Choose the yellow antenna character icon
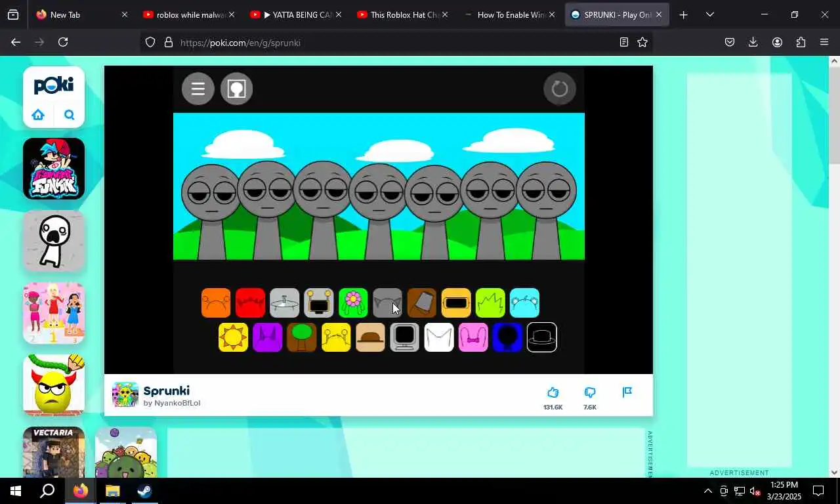 click(x=336, y=337)
